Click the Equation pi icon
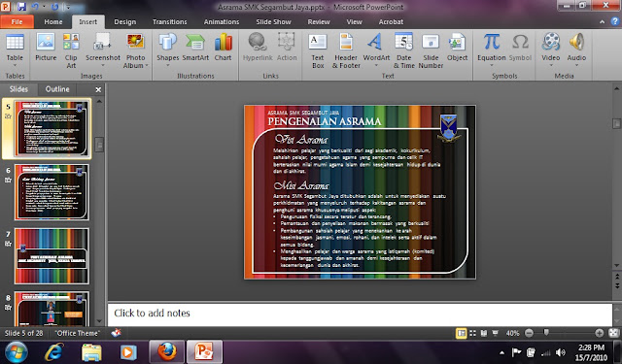 pos(491,42)
